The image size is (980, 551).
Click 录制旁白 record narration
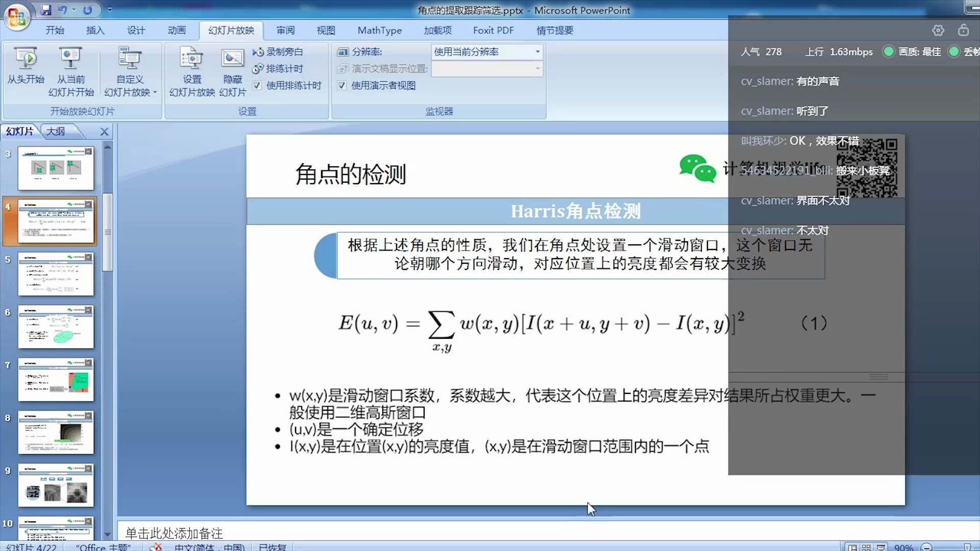tap(278, 52)
